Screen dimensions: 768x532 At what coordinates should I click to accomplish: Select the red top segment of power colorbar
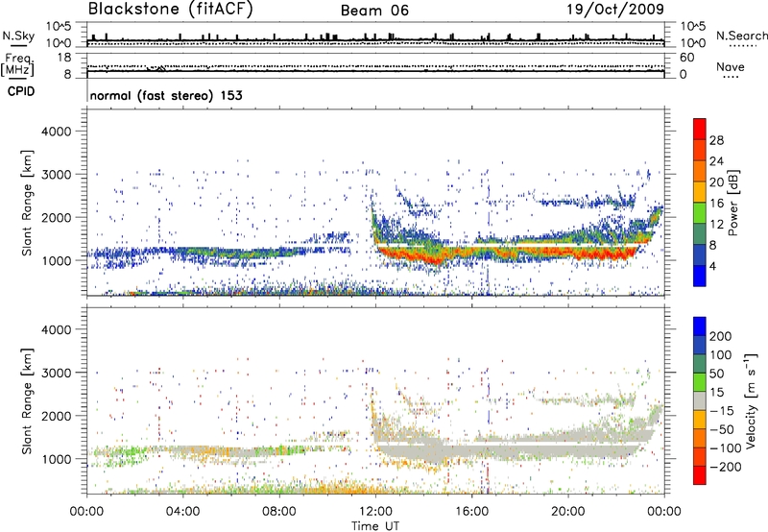point(700,130)
